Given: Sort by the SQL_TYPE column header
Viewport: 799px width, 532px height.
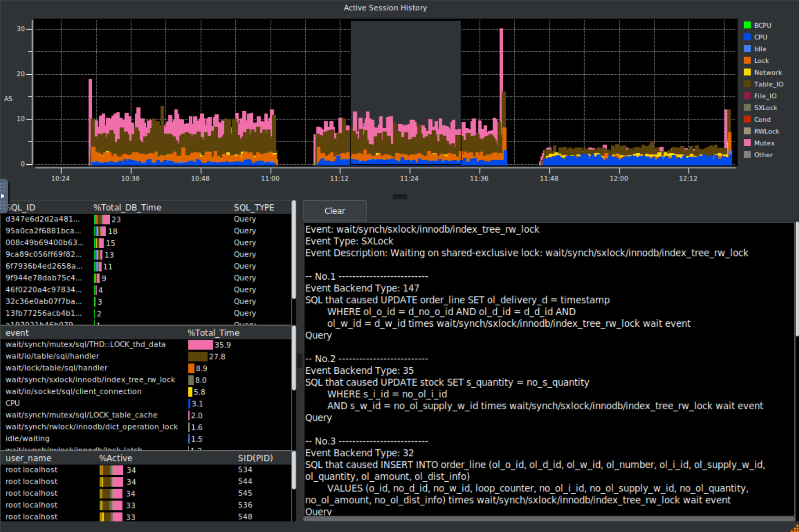Looking at the screenshot, I should click(x=254, y=208).
